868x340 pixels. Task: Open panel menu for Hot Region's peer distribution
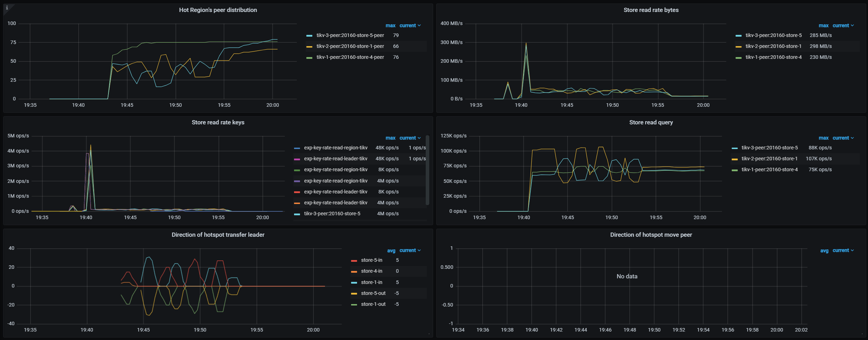(218, 10)
